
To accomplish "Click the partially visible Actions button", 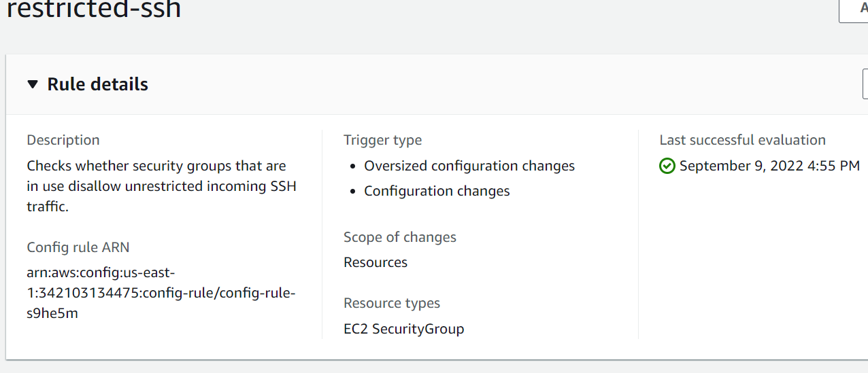I will (x=854, y=10).
